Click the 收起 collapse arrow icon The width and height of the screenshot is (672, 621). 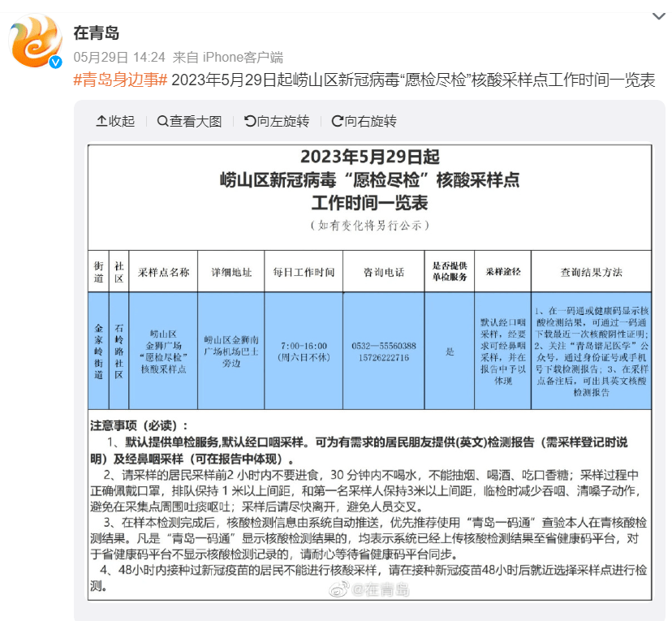[101, 122]
